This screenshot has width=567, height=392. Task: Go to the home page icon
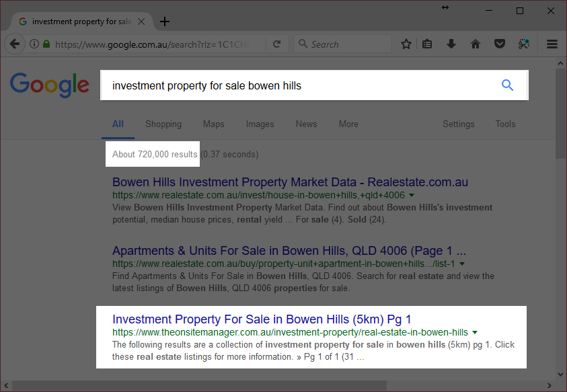click(x=475, y=44)
